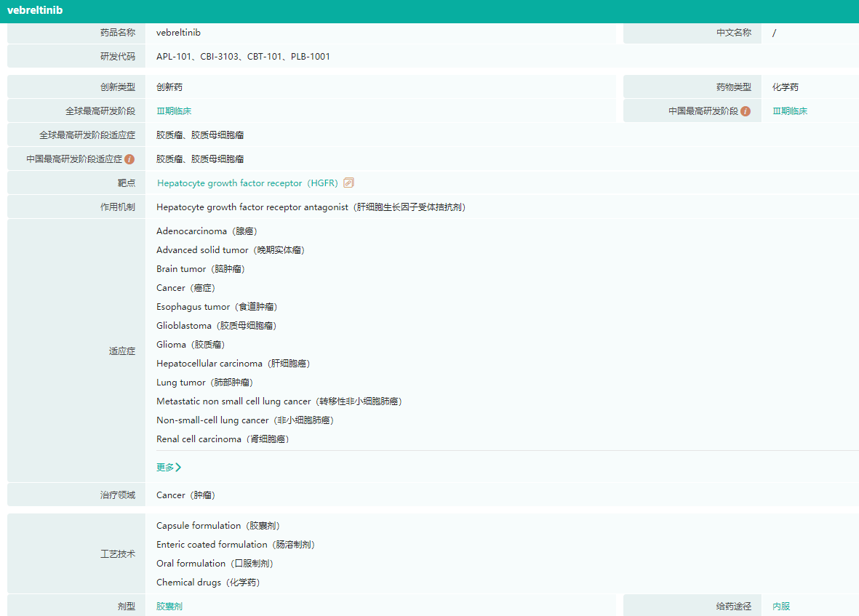The height and width of the screenshot is (616, 859).
Task: Select Non-small-cell lung cancer indication
Action: [245, 420]
